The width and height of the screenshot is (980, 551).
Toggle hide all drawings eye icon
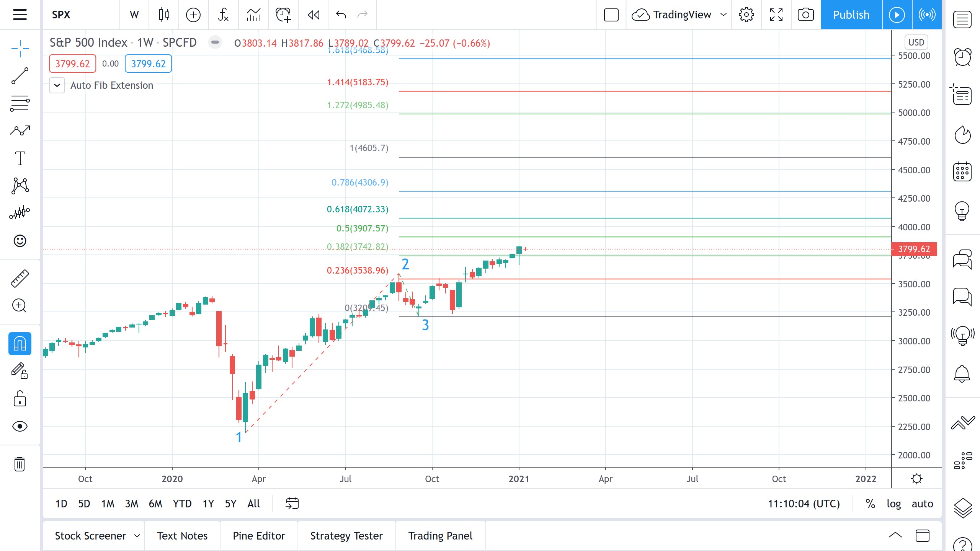[x=20, y=426]
